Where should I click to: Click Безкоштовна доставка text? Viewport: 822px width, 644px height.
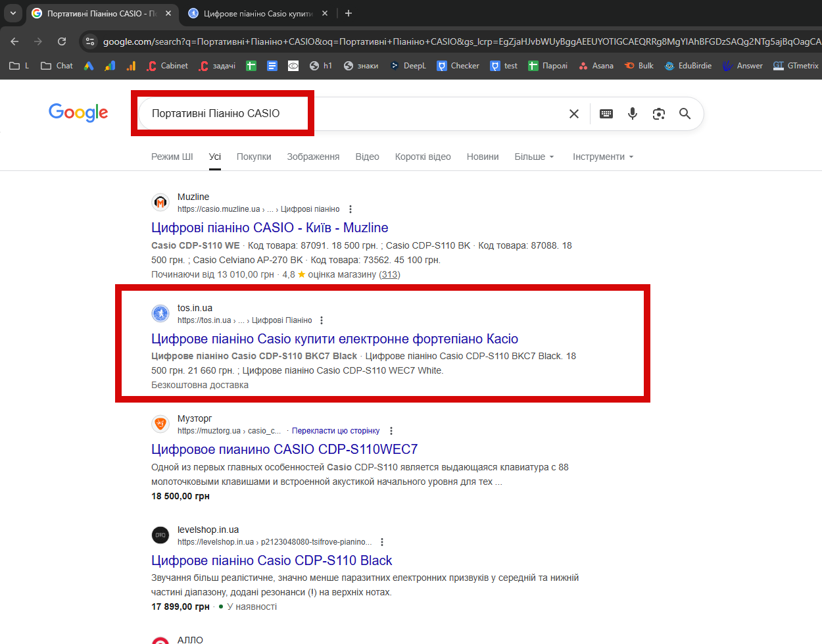point(200,385)
